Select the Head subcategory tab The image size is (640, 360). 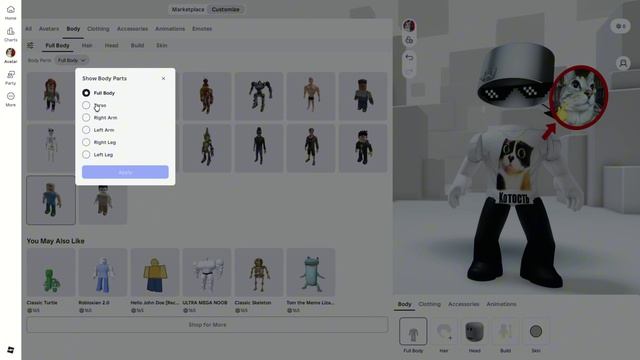click(x=111, y=45)
